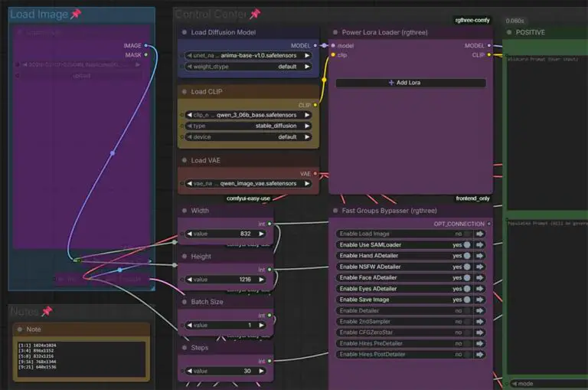This screenshot has width=588, height=390.
Task: Open CLIP type stable_diffusion dropdown
Action: click(248, 126)
